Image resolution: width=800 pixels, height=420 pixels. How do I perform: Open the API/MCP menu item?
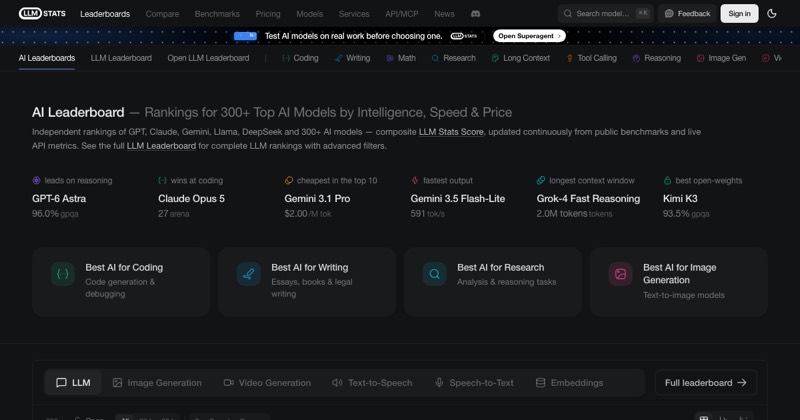pos(402,14)
